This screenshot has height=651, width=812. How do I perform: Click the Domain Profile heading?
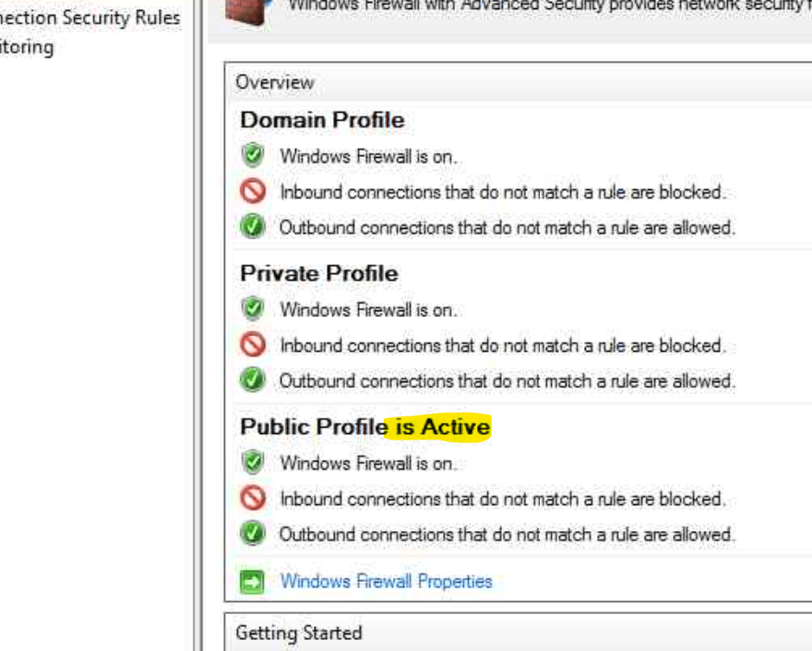[322, 120]
